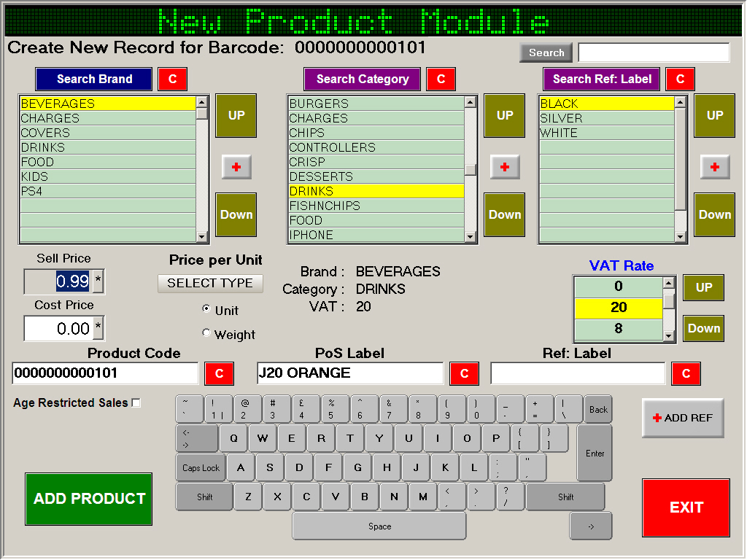
Task: Clear the PoS Label field with C
Action: 464,373
